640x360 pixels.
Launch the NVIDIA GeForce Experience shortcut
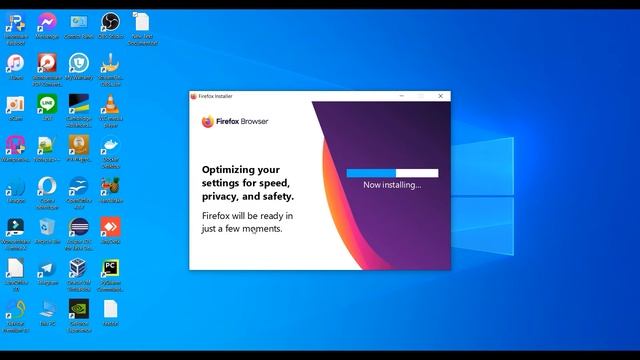[x=79, y=316]
